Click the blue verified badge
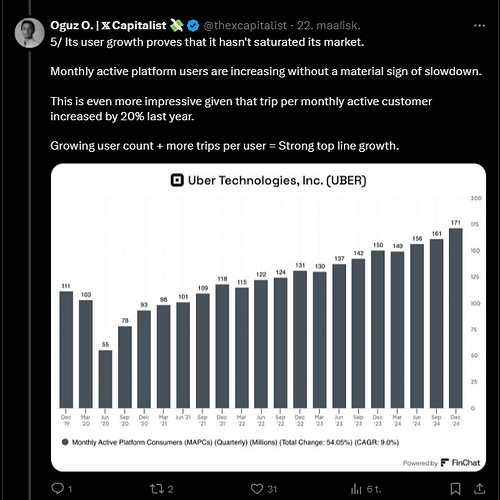 pos(193,26)
